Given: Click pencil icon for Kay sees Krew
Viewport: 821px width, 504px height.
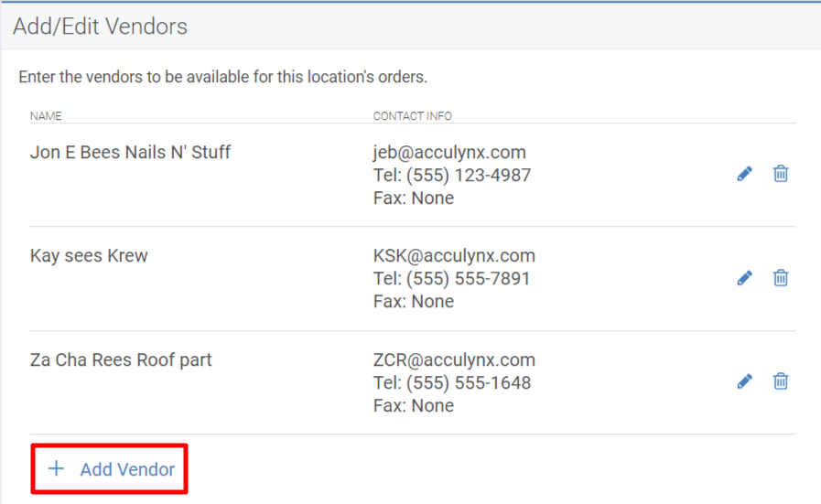Looking at the screenshot, I should [744, 278].
